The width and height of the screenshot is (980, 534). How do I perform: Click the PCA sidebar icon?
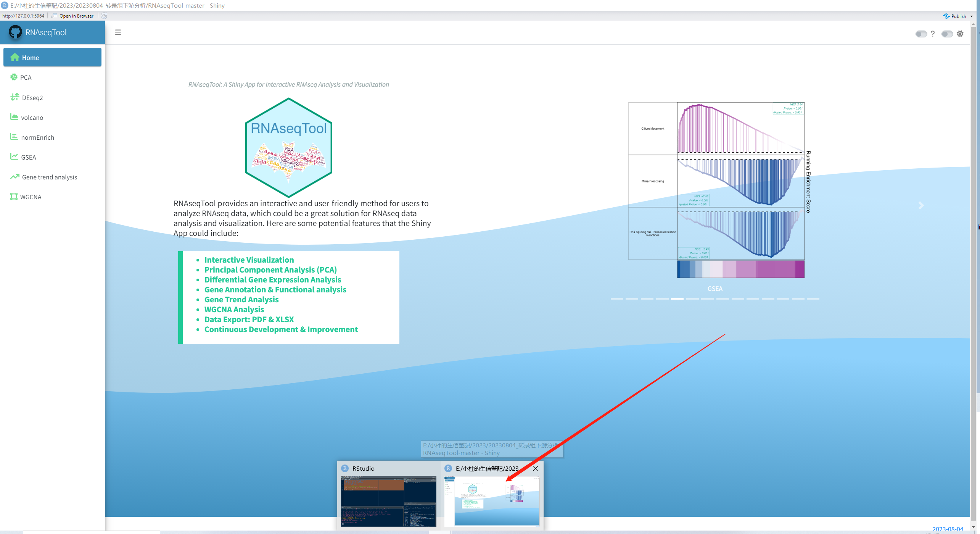click(x=14, y=77)
